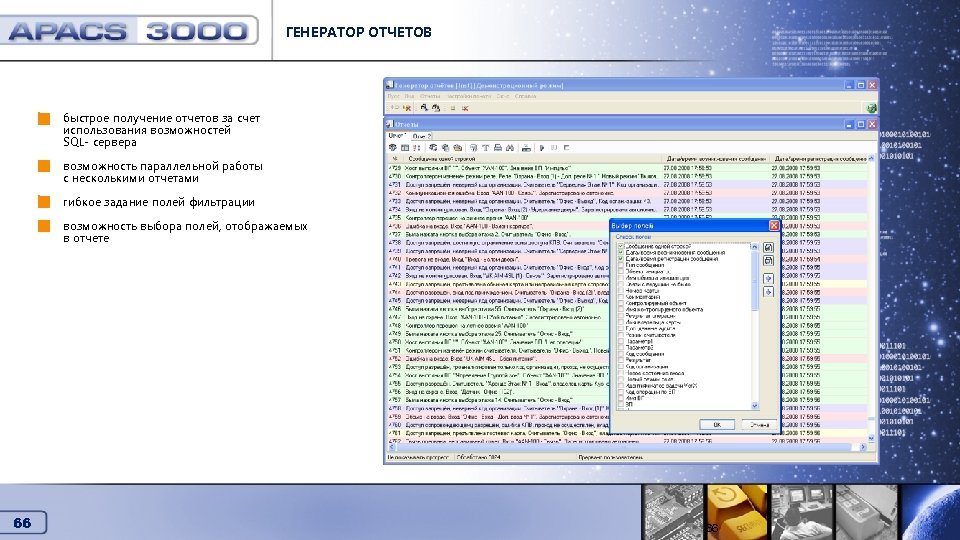
Task: Check 'Контролируемый объект' field
Action: [620, 303]
